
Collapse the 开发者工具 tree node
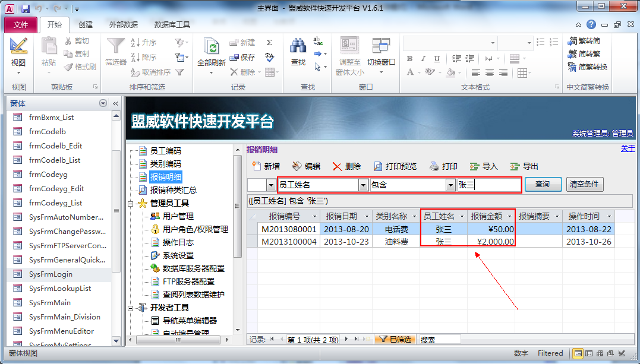point(131,308)
